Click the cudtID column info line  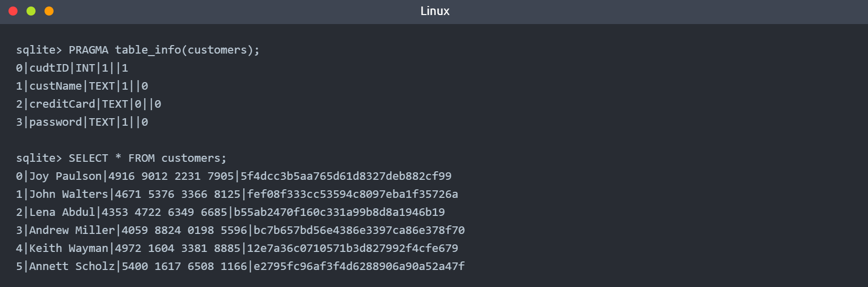(72, 68)
